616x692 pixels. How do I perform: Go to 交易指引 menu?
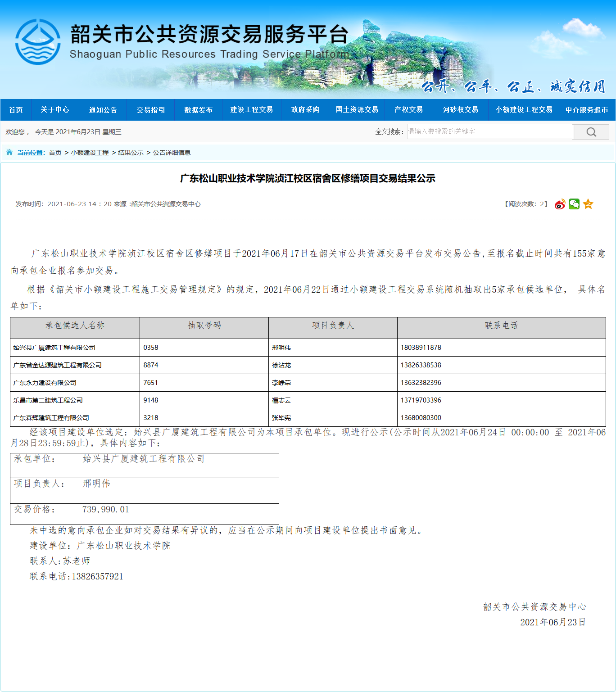(x=151, y=110)
